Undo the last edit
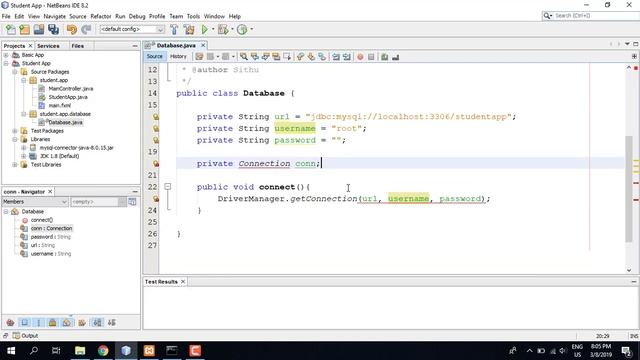Viewport: 640px width, 360px height. point(72,29)
